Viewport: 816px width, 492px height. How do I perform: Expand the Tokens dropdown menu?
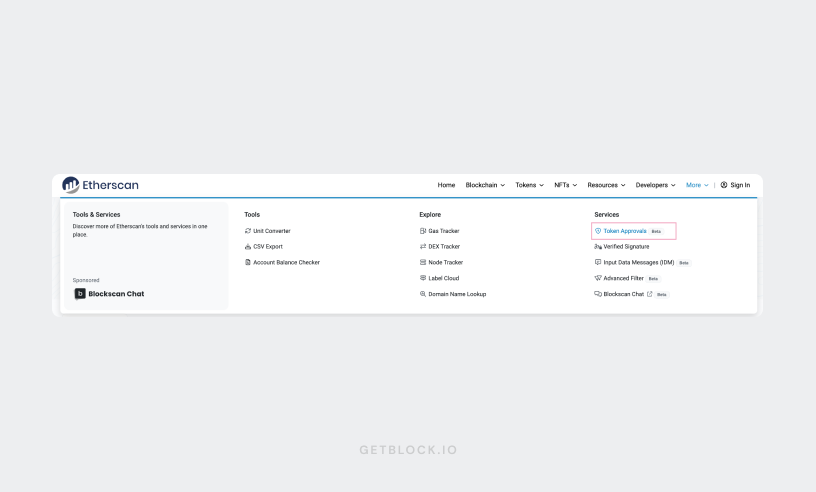pyautogui.click(x=529, y=185)
